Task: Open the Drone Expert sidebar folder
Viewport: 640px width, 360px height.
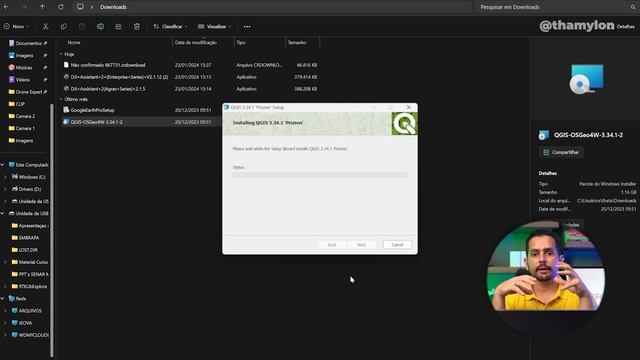Action: click(x=28, y=92)
